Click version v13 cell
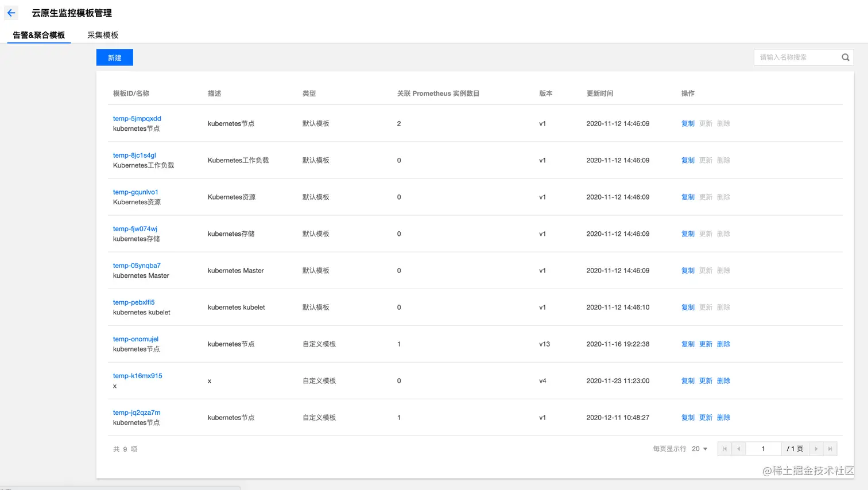The height and width of the screenshot is (490, 868). point(544,344)
